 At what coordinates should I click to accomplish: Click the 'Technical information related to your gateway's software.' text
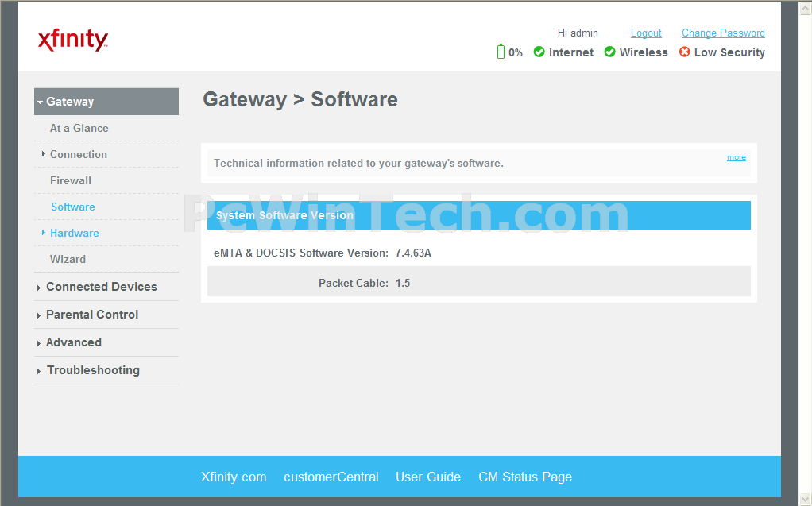(358, 163)
